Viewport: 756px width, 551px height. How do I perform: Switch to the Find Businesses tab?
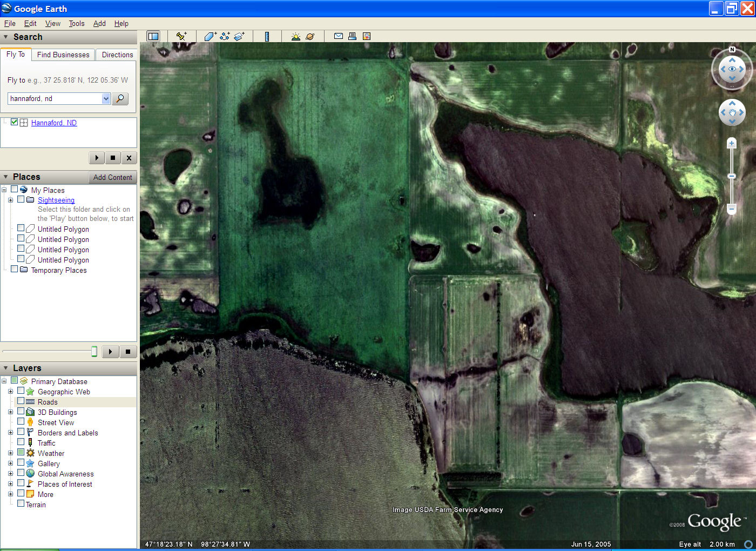pyautogui.click(x=63, y=55)
